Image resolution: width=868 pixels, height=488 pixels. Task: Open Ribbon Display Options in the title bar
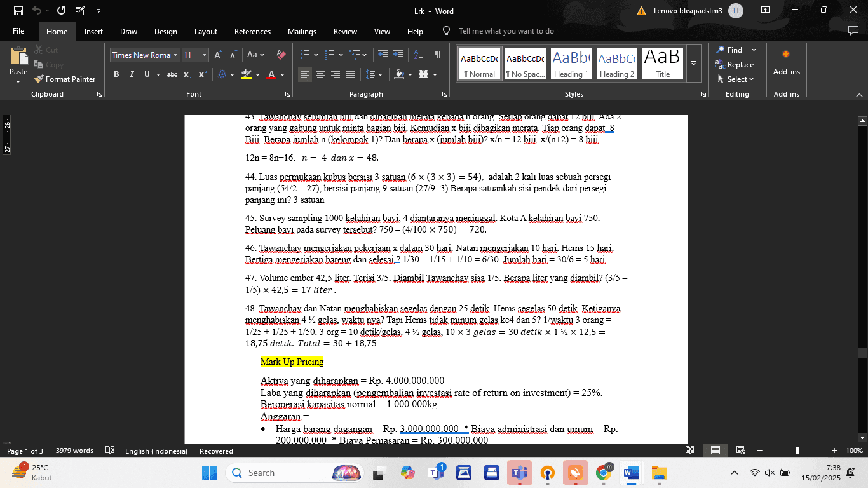click(x=765, y=10)
